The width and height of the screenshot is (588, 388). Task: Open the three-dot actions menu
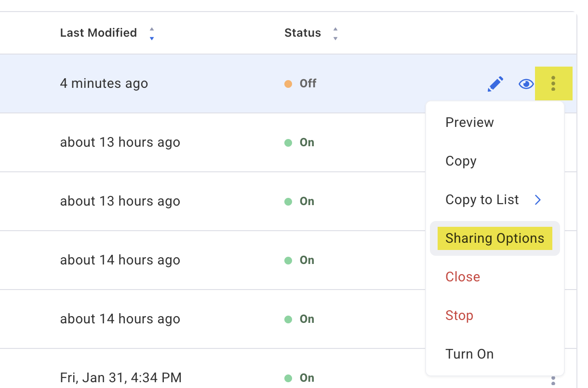[x=553, y=83]
